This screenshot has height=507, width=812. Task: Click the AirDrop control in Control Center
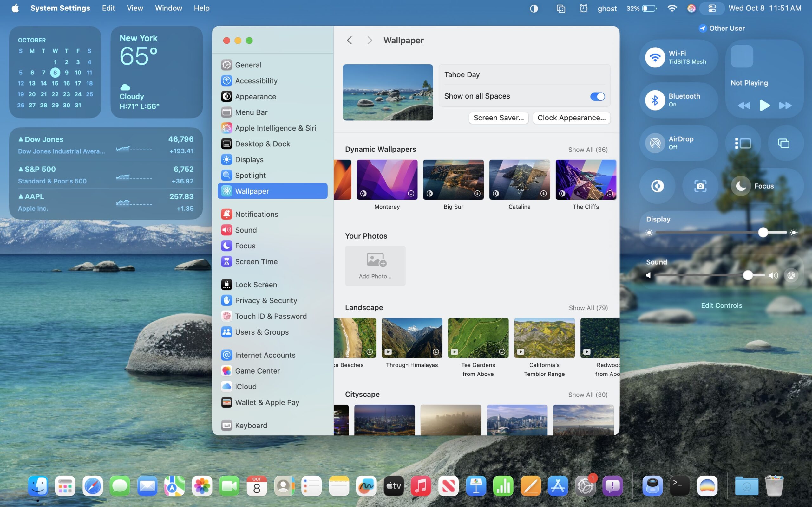(678, 143)
